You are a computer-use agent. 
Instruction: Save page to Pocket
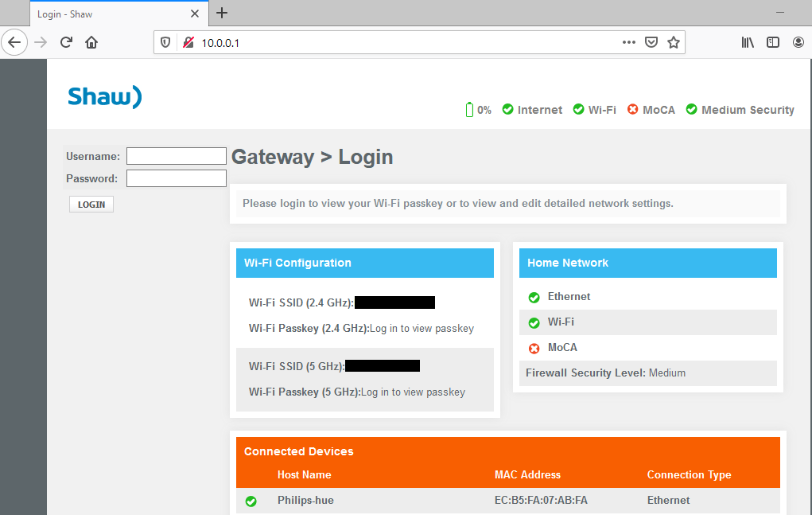point(651,42)
